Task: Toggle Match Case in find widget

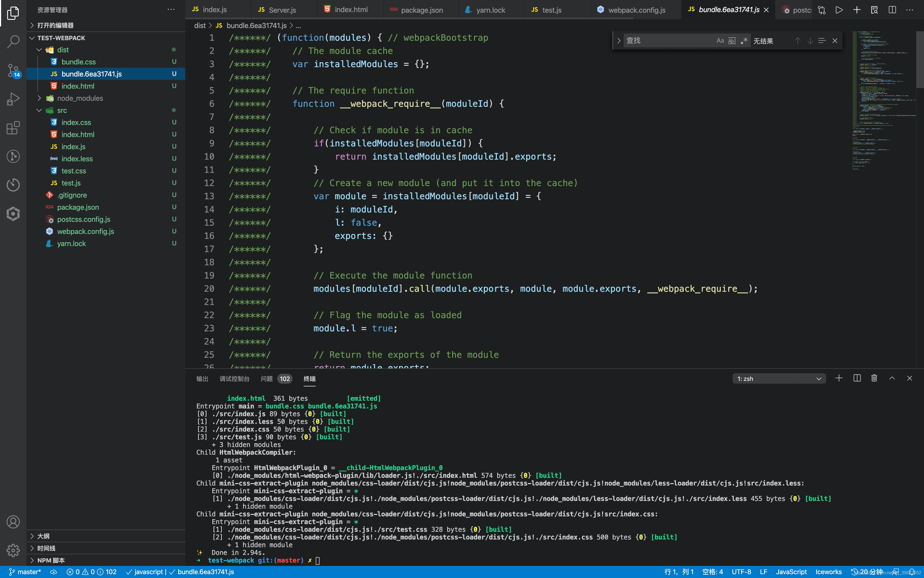Action: pyautogui.click(x=720, y=40)
